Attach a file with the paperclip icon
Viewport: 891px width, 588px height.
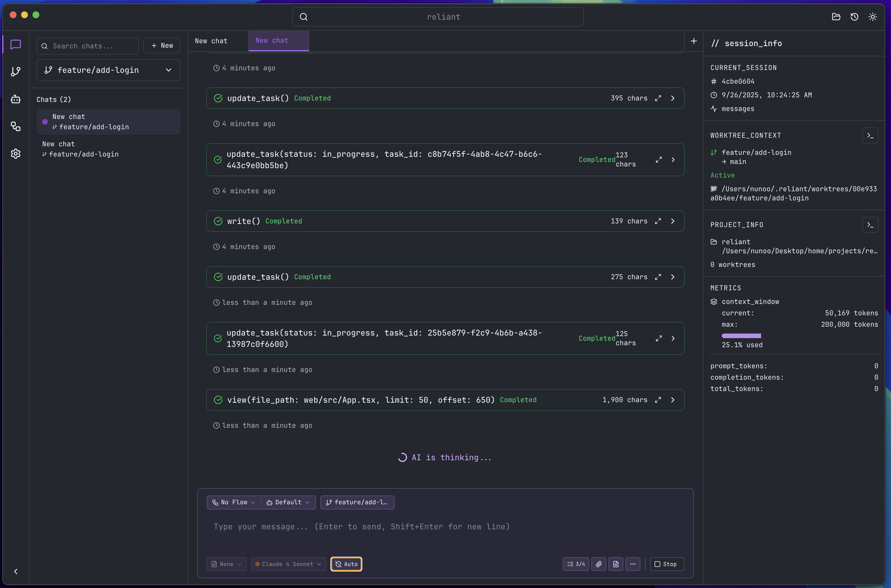point(599,564)
